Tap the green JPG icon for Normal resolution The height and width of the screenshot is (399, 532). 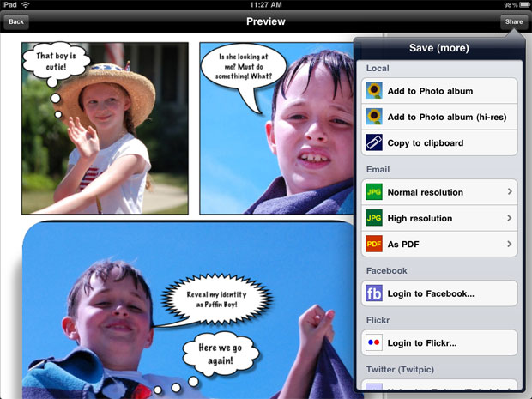pos(374,192)
